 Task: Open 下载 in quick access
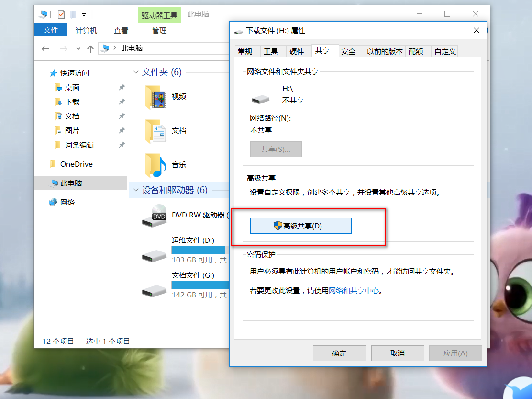coord(72,102)
